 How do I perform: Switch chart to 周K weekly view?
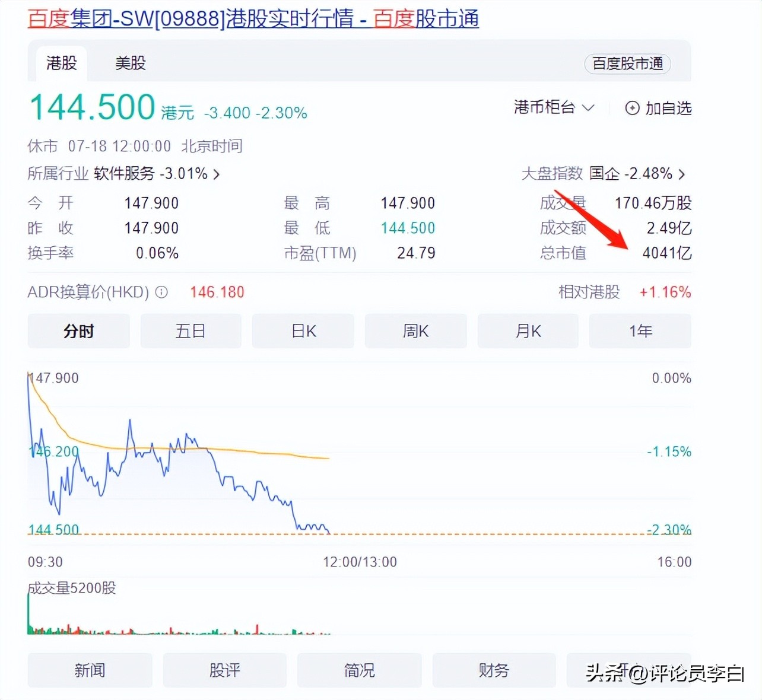point(415,331)
